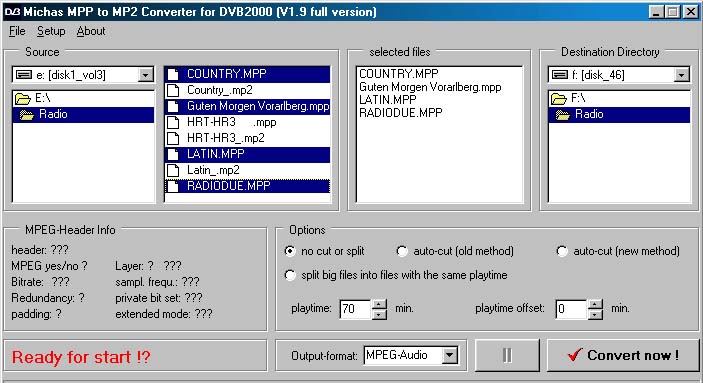Click the DVB application icon in title bar
703x383 pixels.
point(12,12)
